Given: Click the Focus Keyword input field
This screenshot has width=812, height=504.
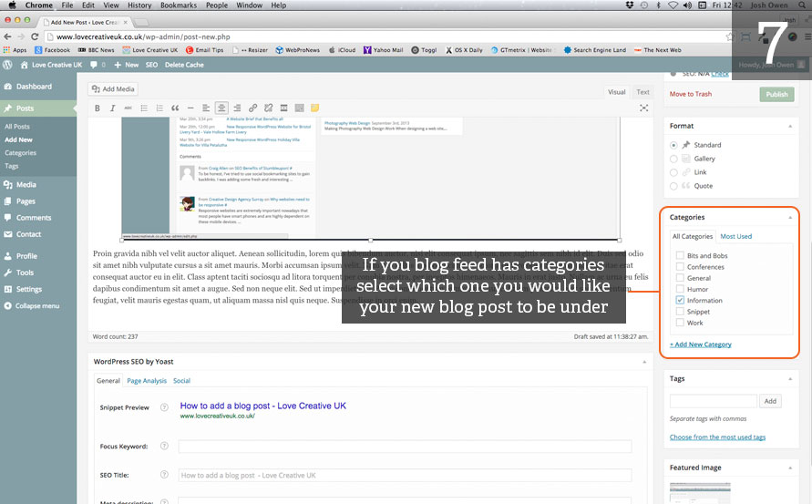Looking at the screenshot, I should (405, 447).
